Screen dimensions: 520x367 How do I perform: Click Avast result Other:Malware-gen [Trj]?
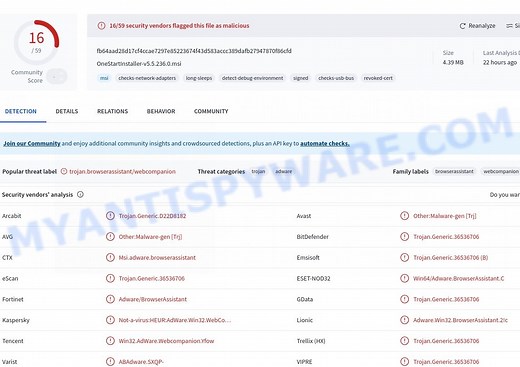(x=445, y=216)
